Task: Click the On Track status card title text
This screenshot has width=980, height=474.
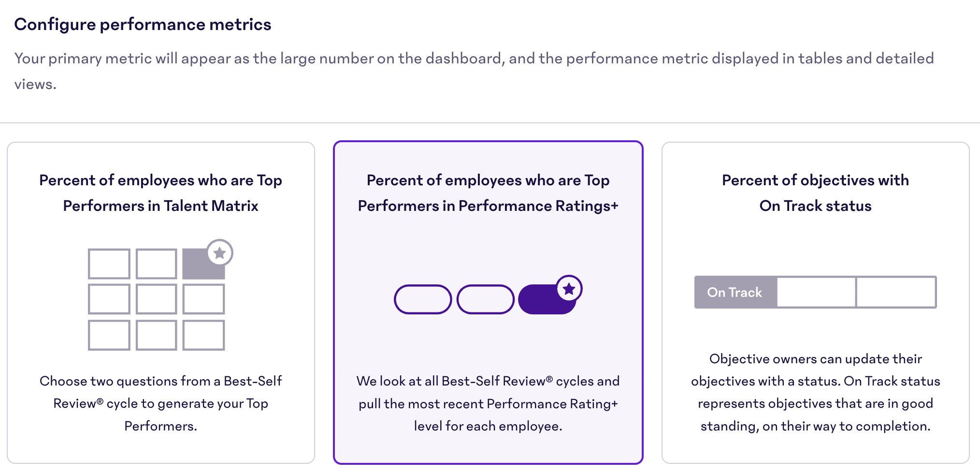Action: coord(815,193)
